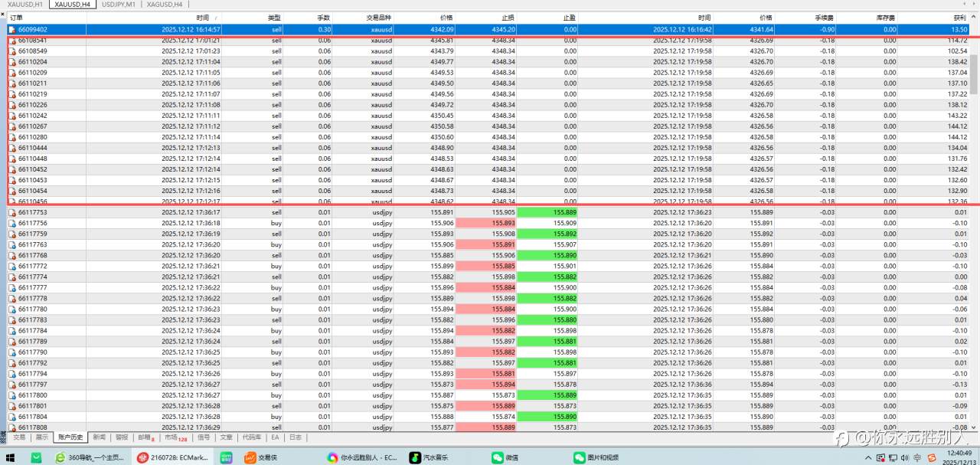The width and height of the screenshot is (980, 465).
Task: Click the red stop loss cell 155.893
Action: (x=486, y=223)
